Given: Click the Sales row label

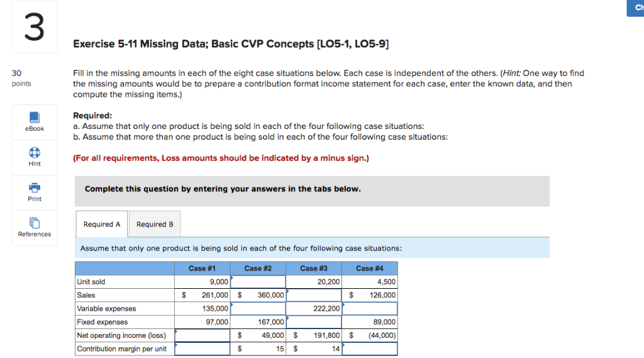Looking at the screenshot, I should click(x=86, y=295).
